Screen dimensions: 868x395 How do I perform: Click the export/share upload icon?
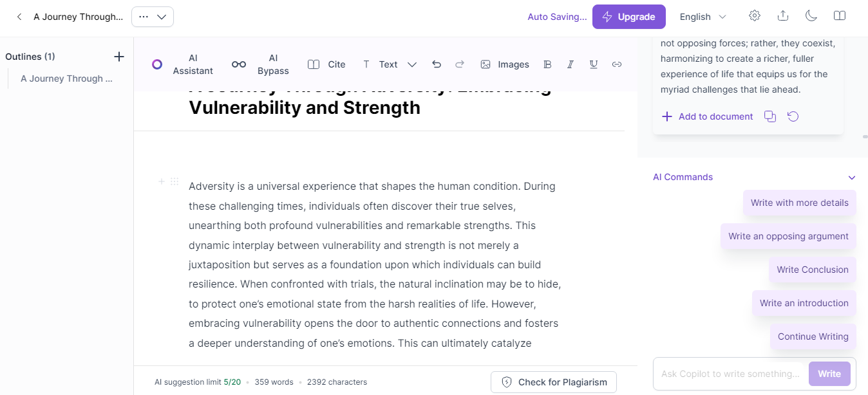(x=783, y=16)
